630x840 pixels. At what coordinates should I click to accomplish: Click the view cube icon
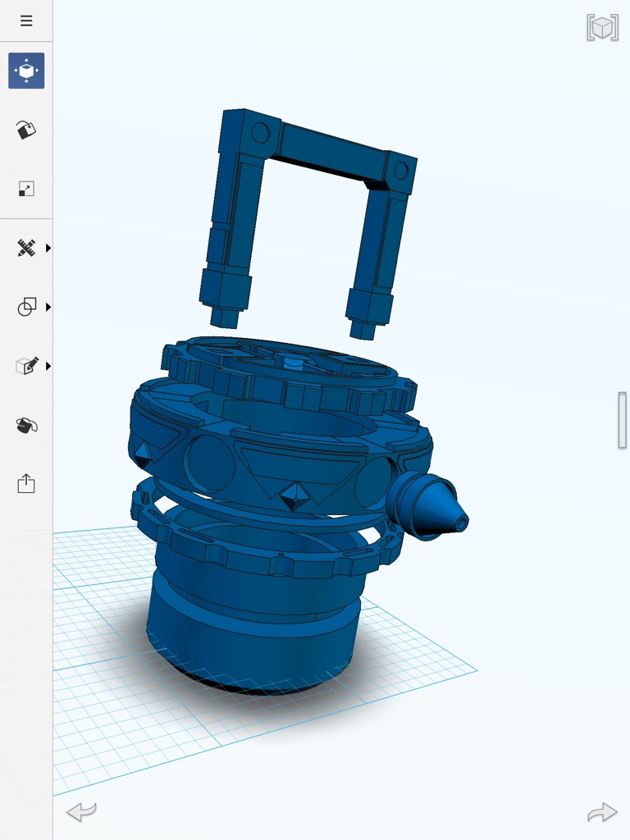coord(603,27)
